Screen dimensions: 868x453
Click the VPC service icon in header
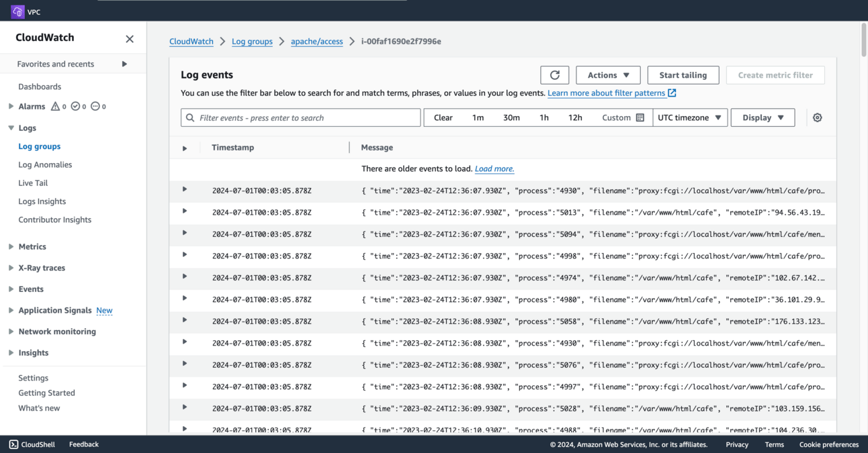click(17, 11)
